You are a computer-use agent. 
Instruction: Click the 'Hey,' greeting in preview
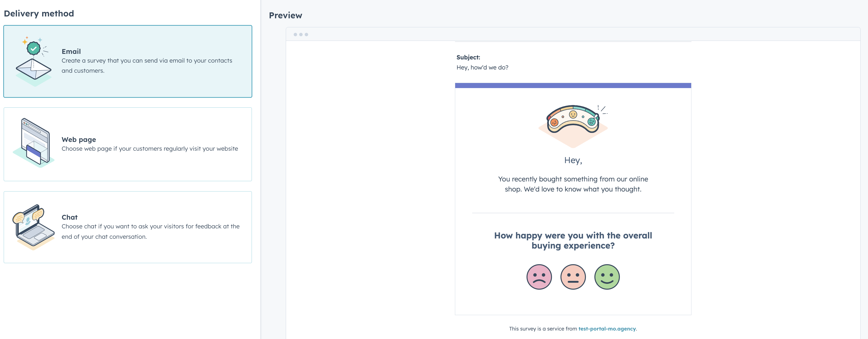[573, 160]
